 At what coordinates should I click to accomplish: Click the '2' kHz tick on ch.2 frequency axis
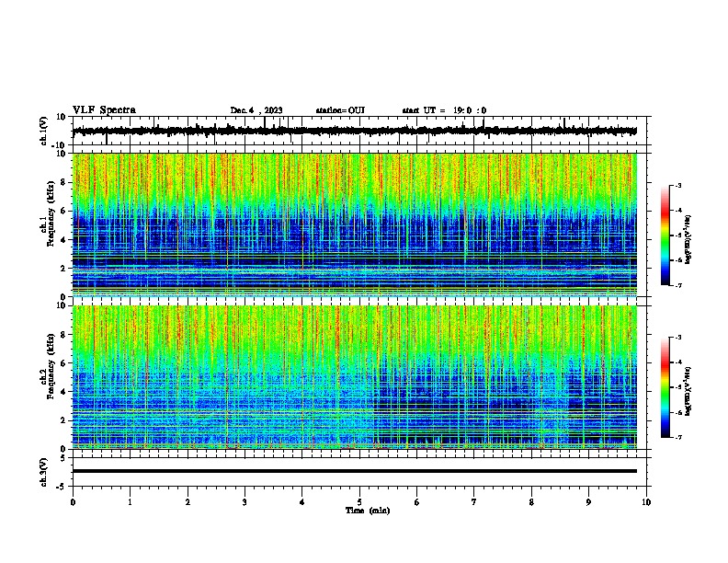pos(63,420)
